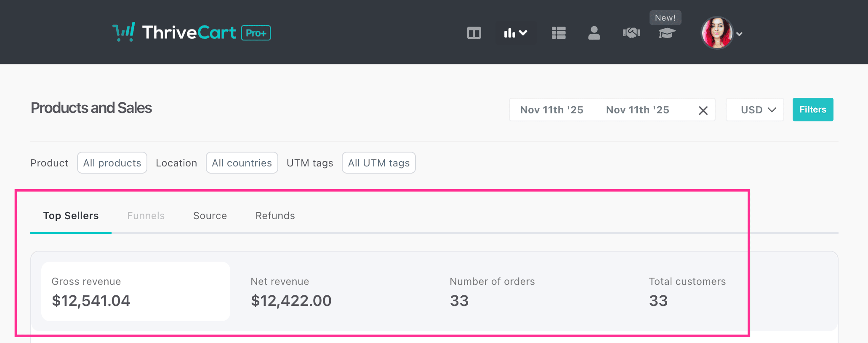Image resolution: width=868 pixels, height=343 pixels.
Task: Open the All UTM tags selector
Action: pos(379,163)
